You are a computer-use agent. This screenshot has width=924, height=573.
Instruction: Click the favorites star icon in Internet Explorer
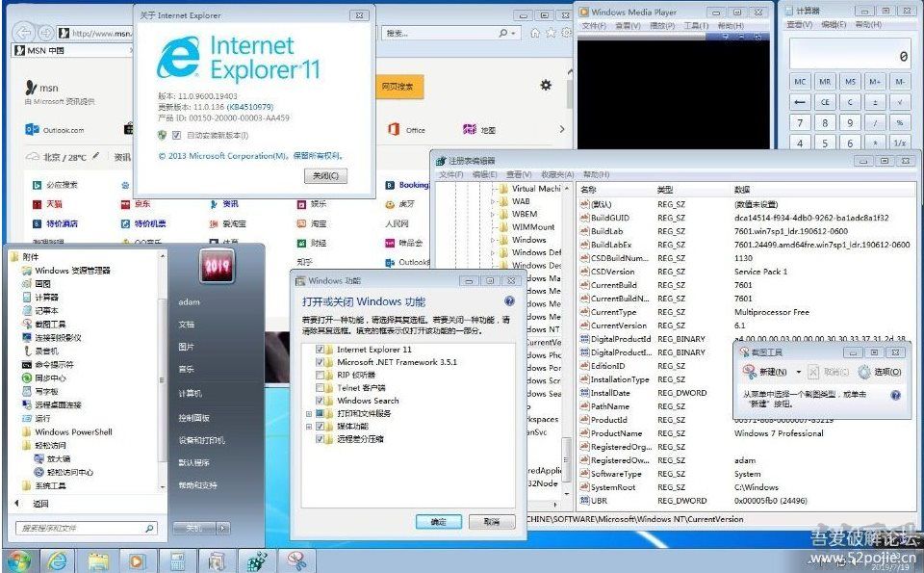[552, 32]
